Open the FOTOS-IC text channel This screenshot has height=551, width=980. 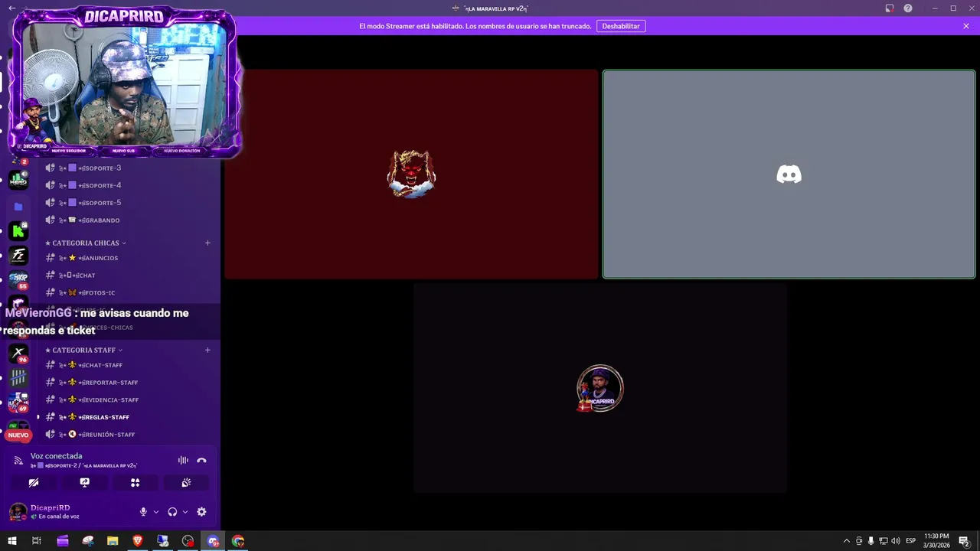(128, 293)
